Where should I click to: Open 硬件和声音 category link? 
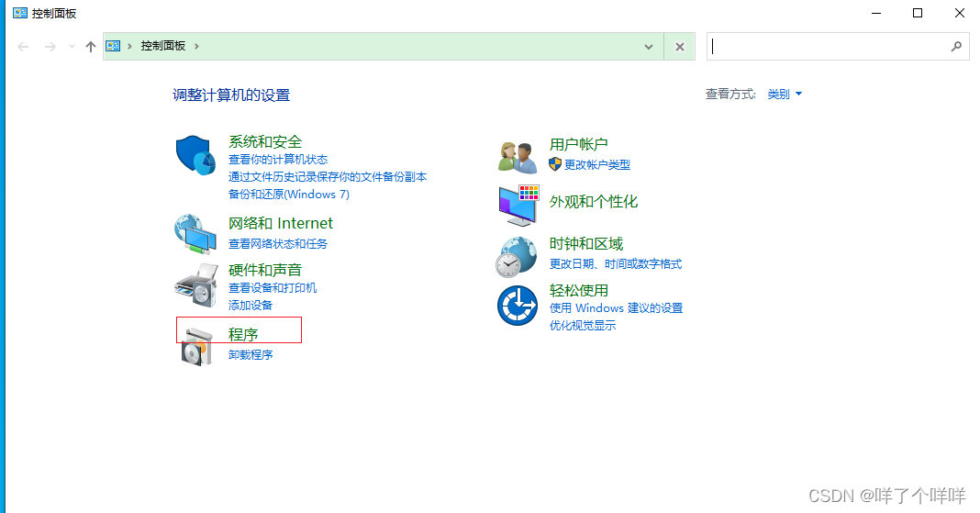point(265,271)
